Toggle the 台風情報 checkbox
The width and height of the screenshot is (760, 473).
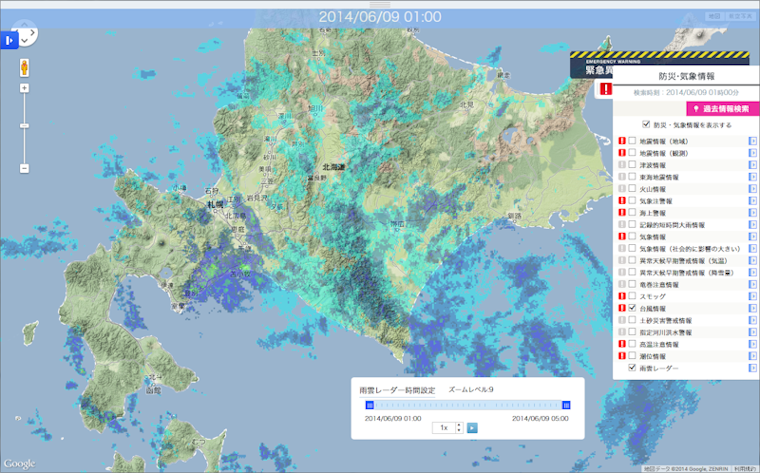[x=632, y=308]
